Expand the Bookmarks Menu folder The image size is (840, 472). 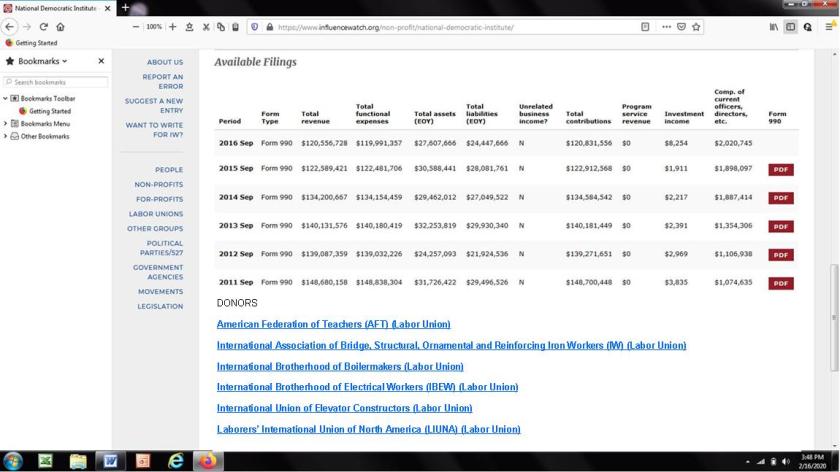click(5, 124)
